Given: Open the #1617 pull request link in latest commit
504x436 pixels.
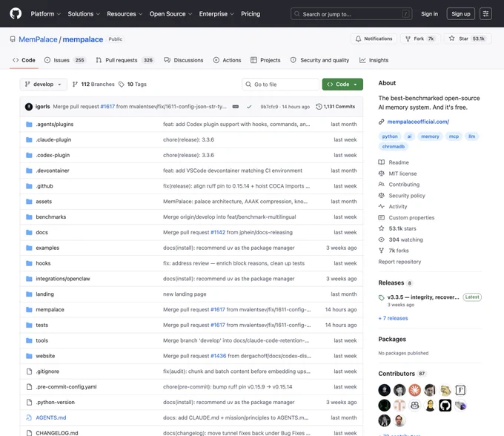Looking at the screenshot, I should [x=107, y=107].
